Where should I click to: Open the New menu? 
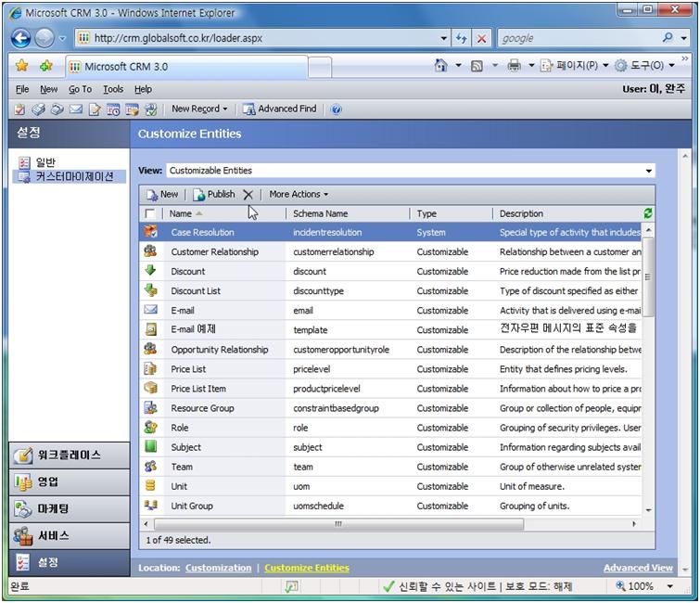pos(48,89)
